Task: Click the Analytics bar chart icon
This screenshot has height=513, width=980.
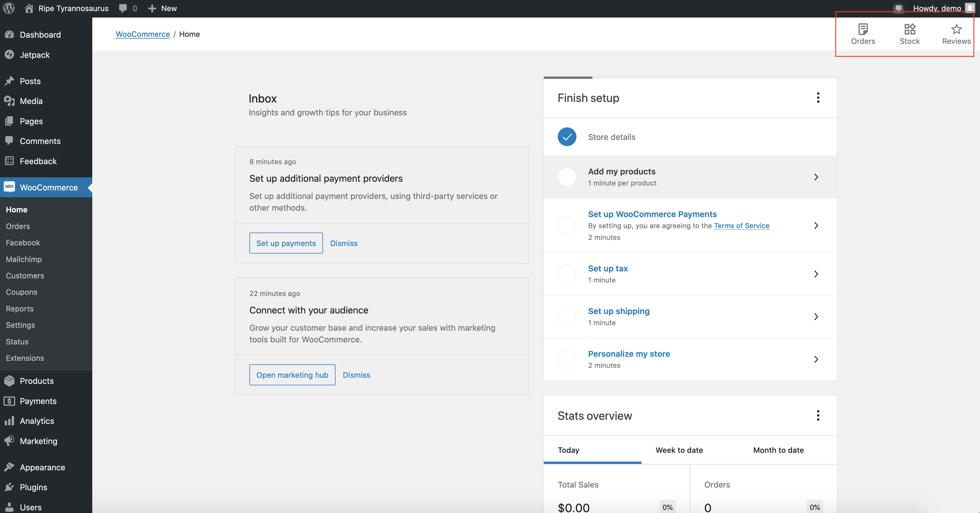Action: click(x=10, y=420)
